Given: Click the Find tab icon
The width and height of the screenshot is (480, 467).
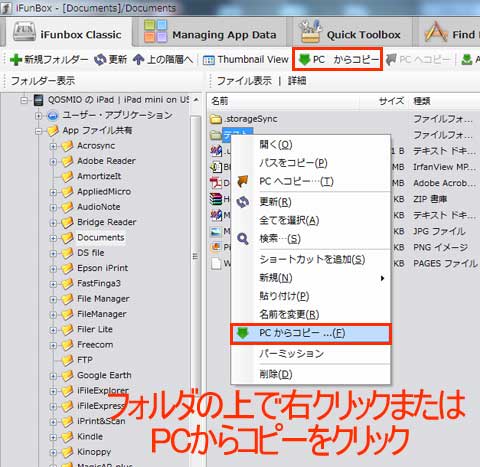Looking at the screenshot, I should pyautogui.click(x=436, y=32).
